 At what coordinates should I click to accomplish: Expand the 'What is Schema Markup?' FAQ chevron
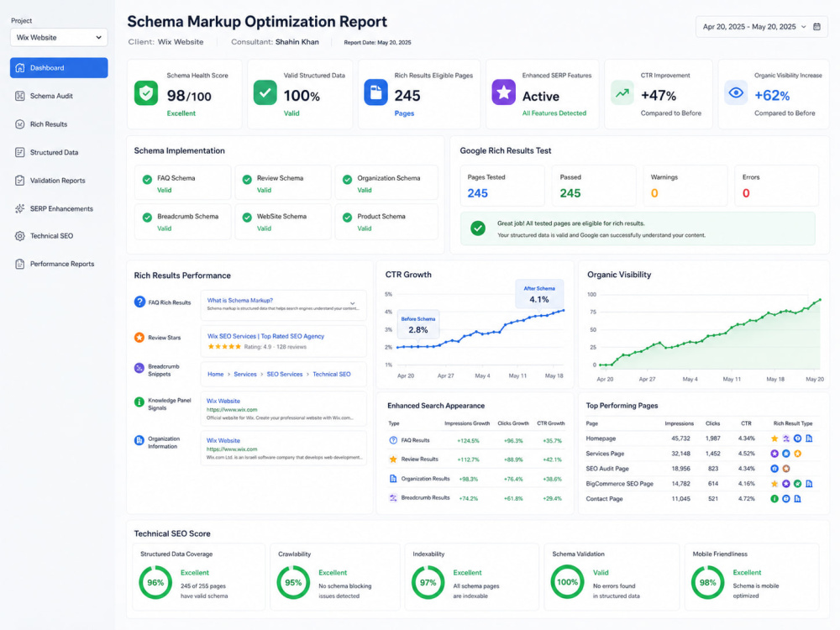tap(353, 303)
